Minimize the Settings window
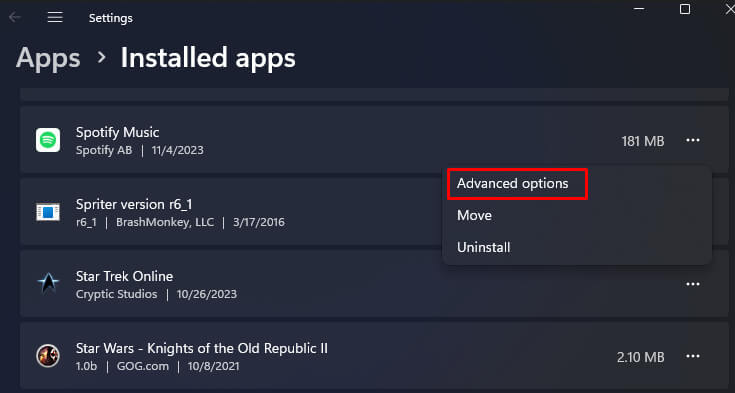 click(x=639, y=9)
